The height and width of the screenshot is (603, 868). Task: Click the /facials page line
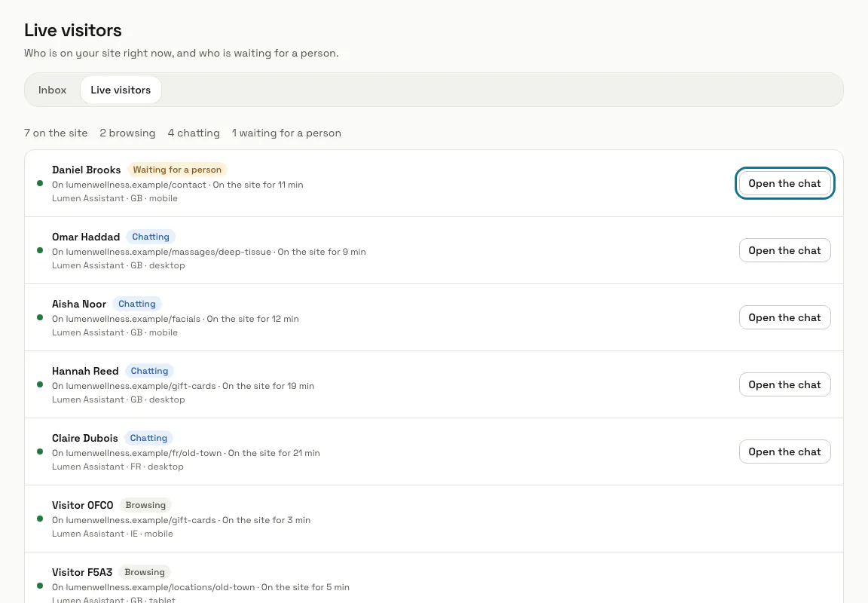[x=176, y=318]
